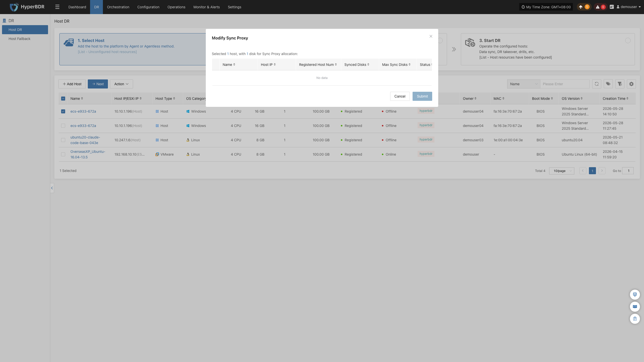
Task: Click the search Please Enter field
Action: pyautogui.click(x=565, y=84)
